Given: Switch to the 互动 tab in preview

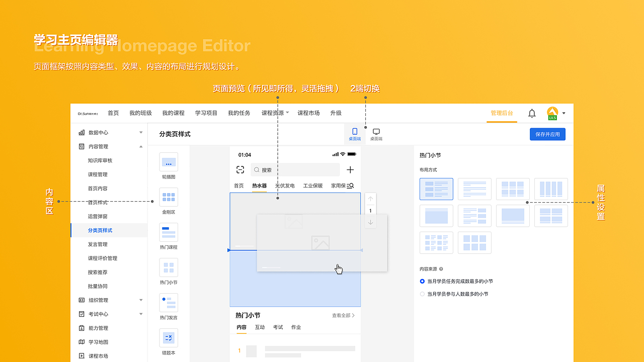Looking at the screenshot, I should (260, 327).
